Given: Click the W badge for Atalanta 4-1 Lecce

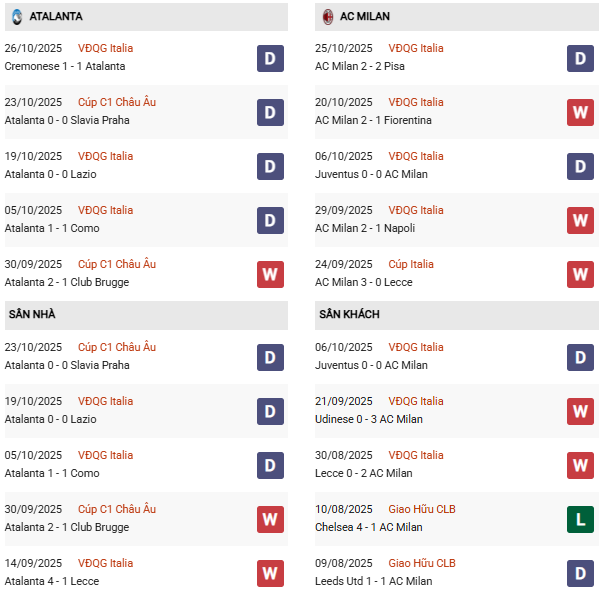Looking at the screenshot, I should (x=270, y=573).
